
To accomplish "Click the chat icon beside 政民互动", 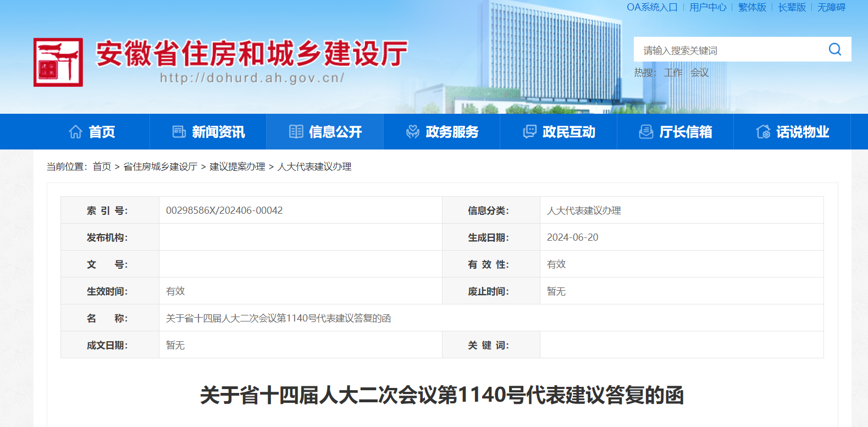I will pos(529,132).
